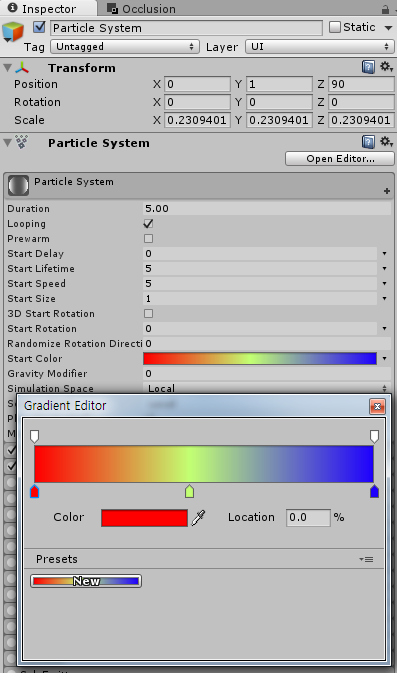This screenshot has height=673, width=397.
Task: Click the Position Y field
Action: click(279, 84)
